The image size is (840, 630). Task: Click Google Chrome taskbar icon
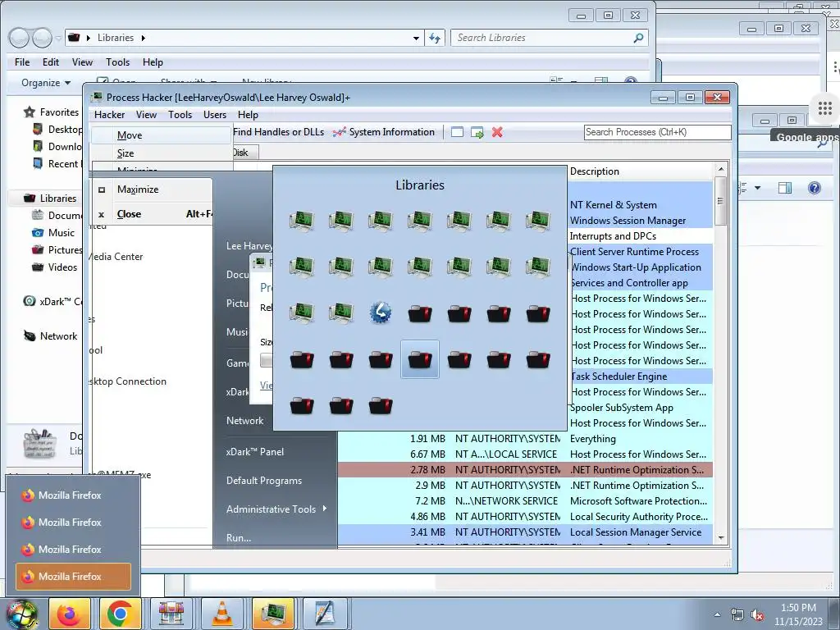[120, 614]
